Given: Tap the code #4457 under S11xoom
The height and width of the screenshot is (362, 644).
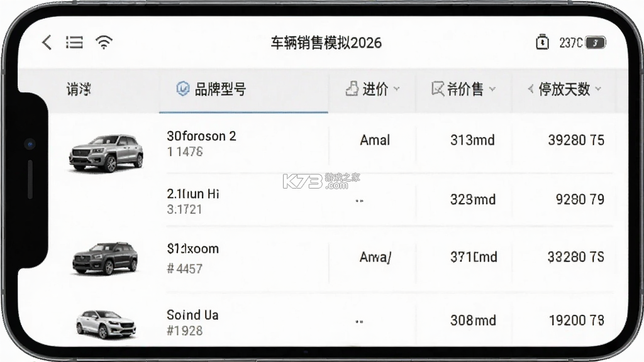Looking at the screenshot, I should coord(184,269).
